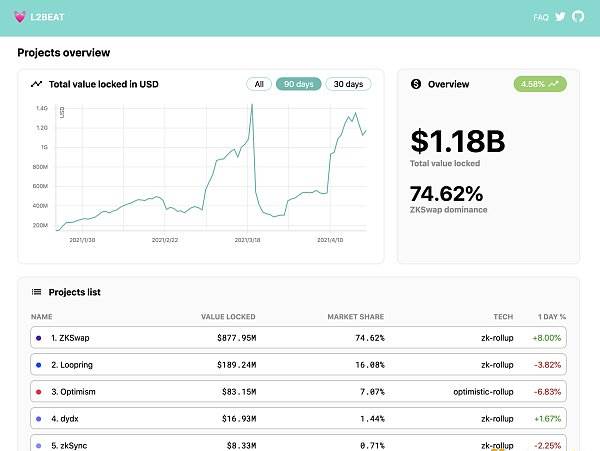Select the All time range
Screen dimensions: 600x451
pos(259,84)
